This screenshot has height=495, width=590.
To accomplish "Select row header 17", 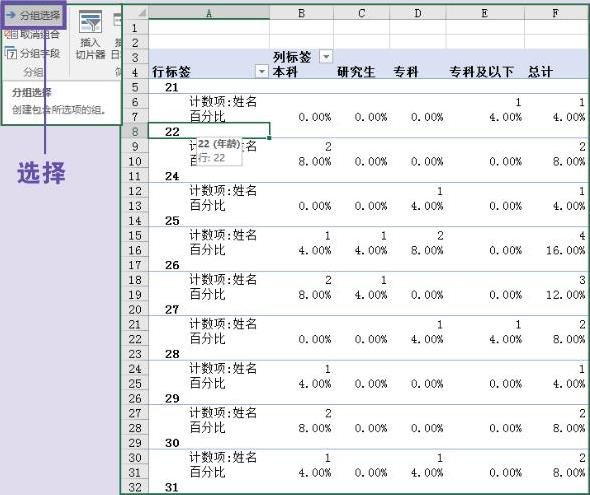I will 135,265.
